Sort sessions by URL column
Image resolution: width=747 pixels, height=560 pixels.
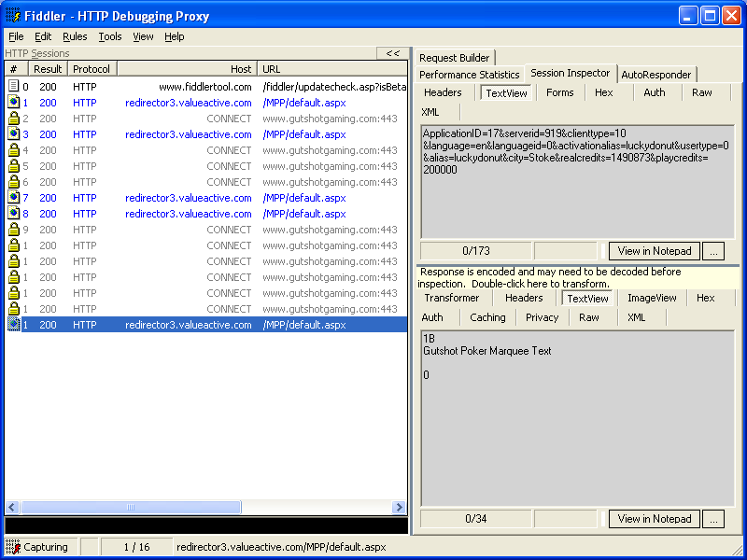tap(332, 69)
